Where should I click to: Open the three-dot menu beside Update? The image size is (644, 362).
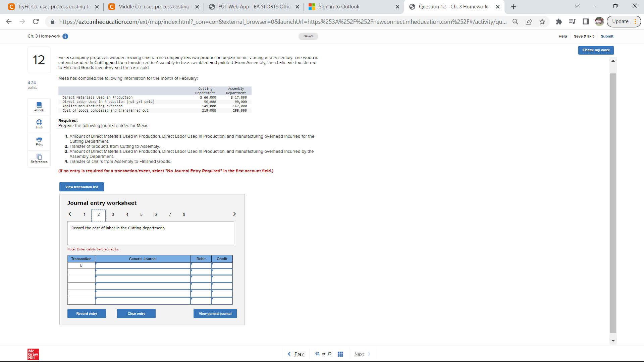[x=636, y=21]
